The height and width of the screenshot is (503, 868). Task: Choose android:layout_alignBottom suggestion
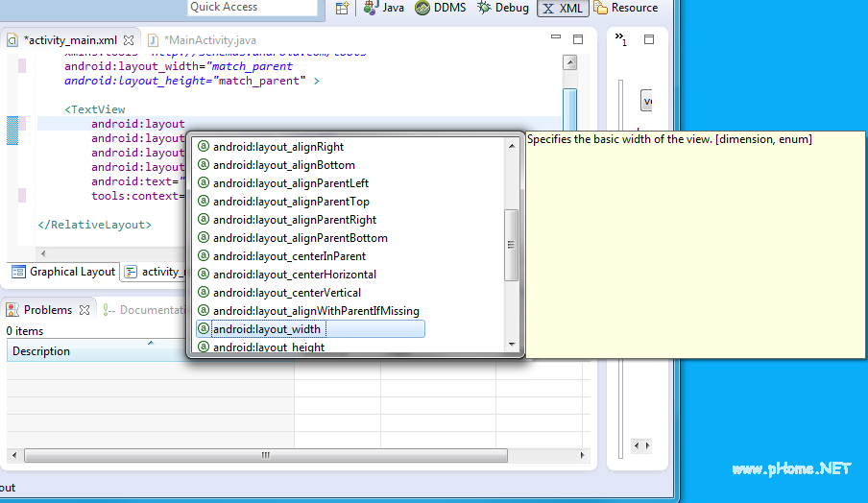pyautogui.click(x=284, y=165)
